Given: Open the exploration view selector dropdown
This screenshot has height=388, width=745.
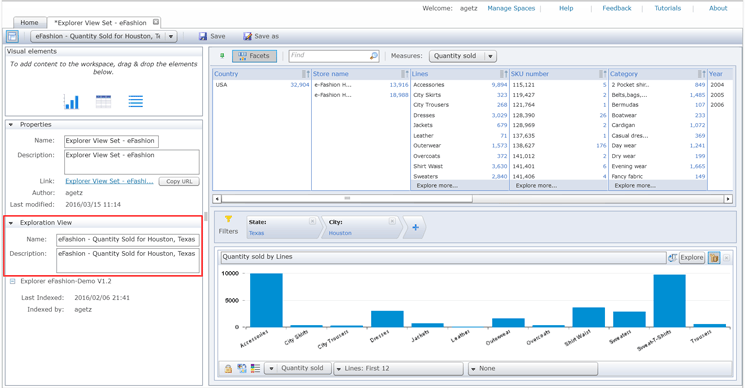Looking at the screenshot, I should (x=171, y=36).
